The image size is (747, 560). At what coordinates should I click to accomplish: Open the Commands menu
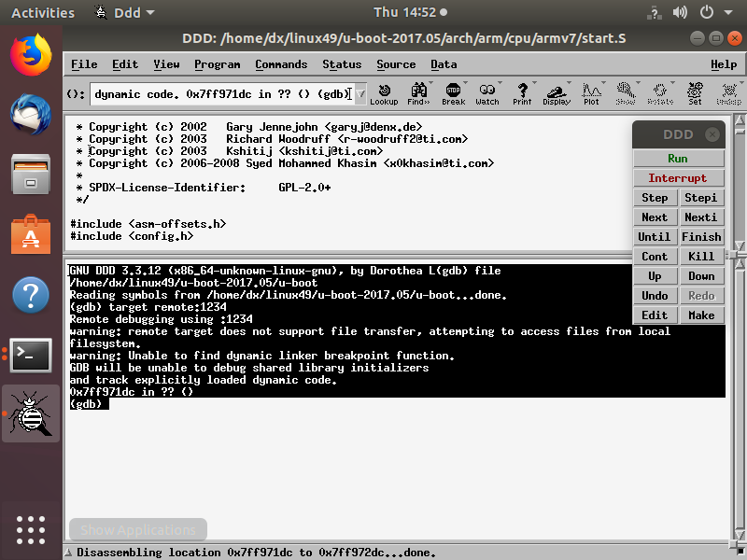(x=279, y=64)
